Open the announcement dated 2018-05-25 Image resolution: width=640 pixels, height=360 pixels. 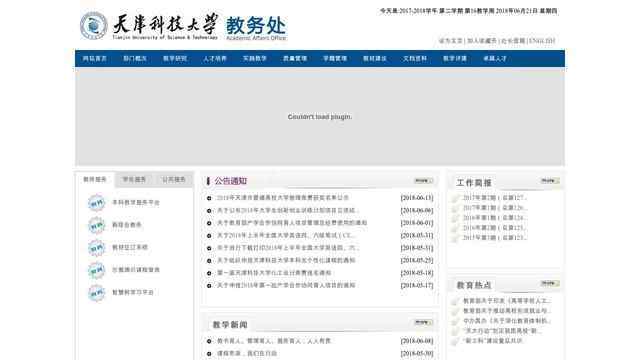coord(286,260)
